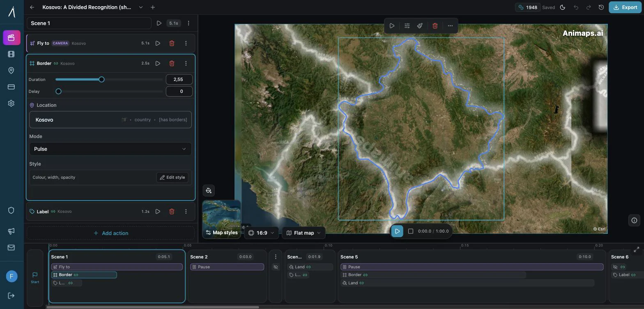
Task: Open the timeline scene three-dot menu
Action: [x=276, y=257]
